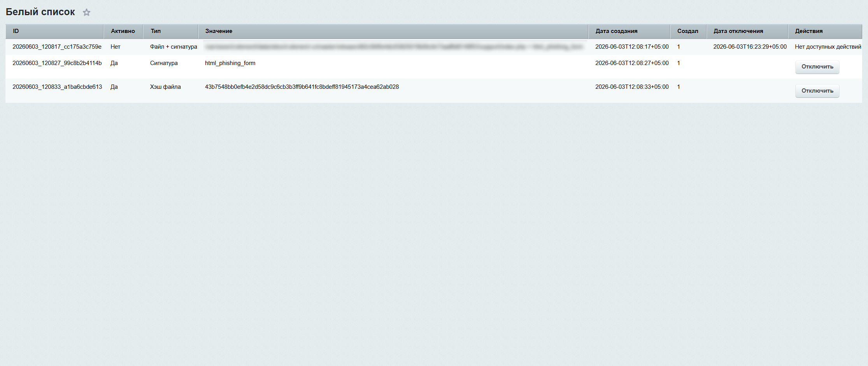Sort by the Тип column header
The image size is (868, 366).
point(170,31)
